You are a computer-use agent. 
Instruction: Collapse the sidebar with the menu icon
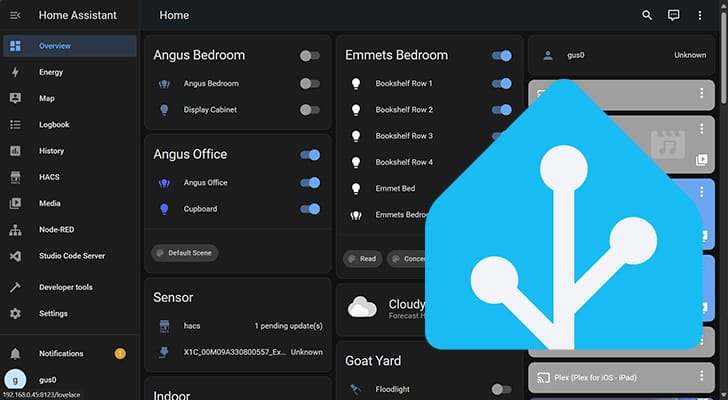pyautogui.click(x=15, y=15)
